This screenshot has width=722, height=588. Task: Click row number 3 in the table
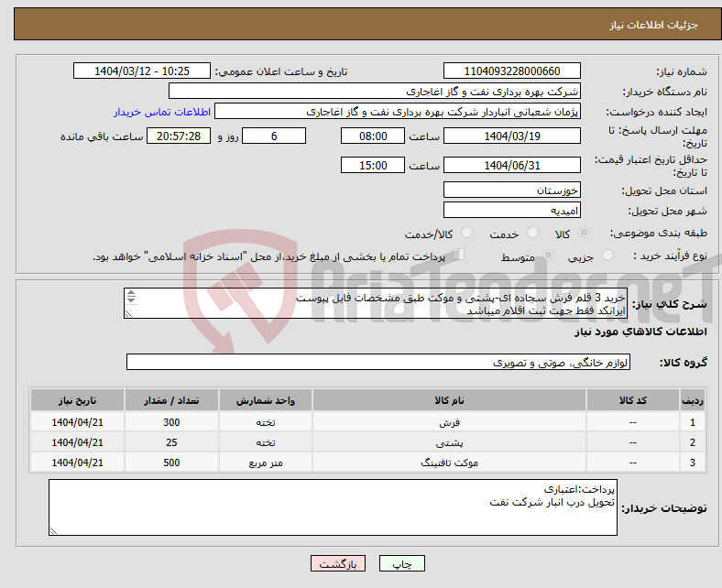coord(692,463)
